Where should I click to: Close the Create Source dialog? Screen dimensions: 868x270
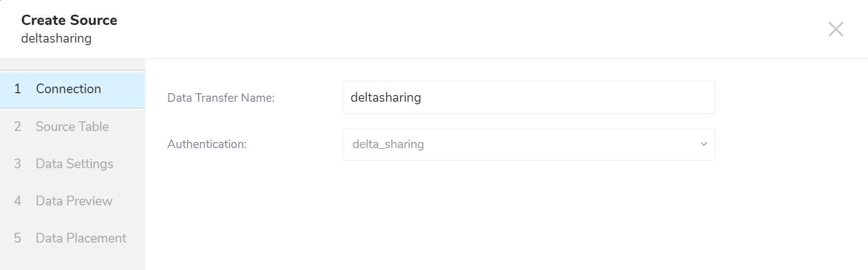(x=836, y=29)
